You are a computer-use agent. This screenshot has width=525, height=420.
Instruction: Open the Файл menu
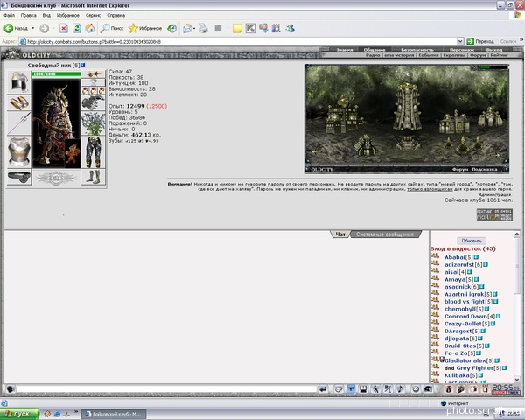(x=9, y=16)
